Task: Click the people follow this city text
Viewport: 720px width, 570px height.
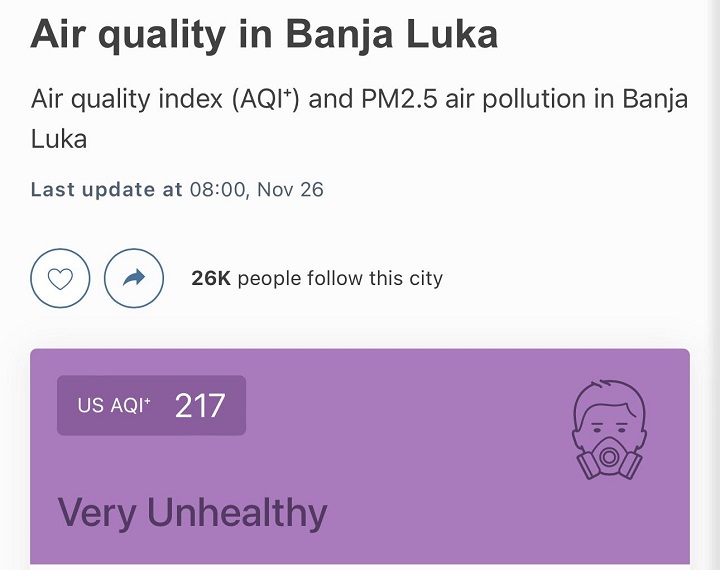Action: click(340, 278)
